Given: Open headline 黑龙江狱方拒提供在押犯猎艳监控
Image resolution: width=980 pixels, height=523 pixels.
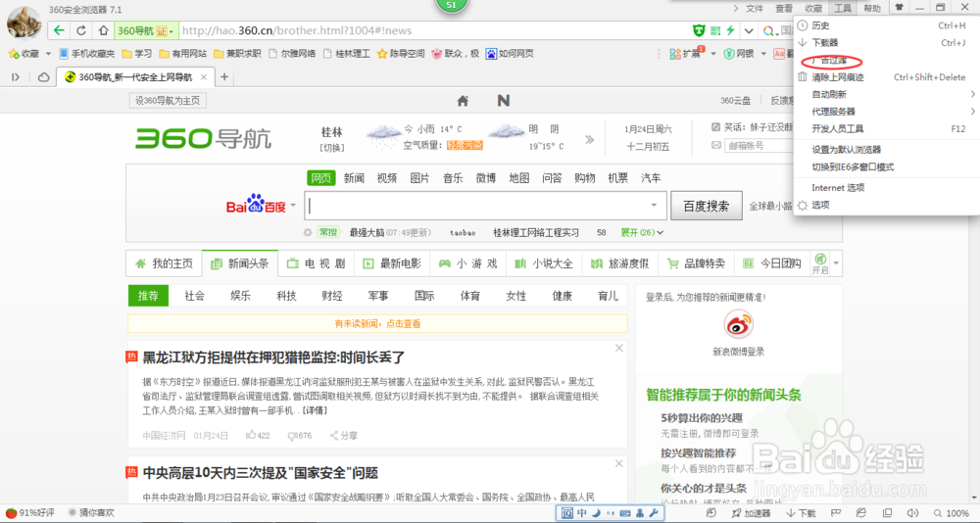Looking at the screenshot, I should [x=273, y=358].
